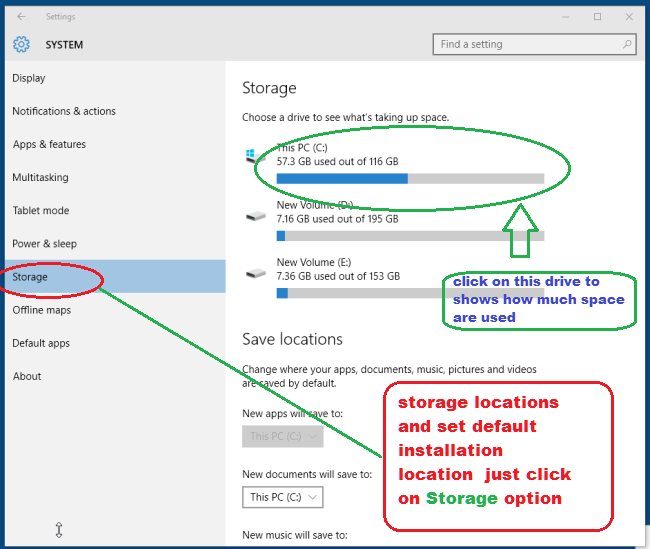Click the back arrow in Settings
Image resolution: width=650 pixels, height=549 pixels.
(x=21, y=17)
